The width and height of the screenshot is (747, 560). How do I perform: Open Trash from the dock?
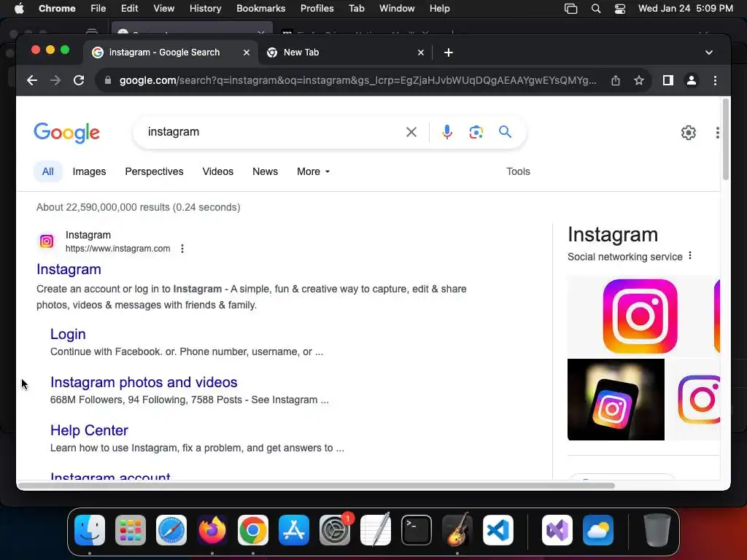point(657,530)
